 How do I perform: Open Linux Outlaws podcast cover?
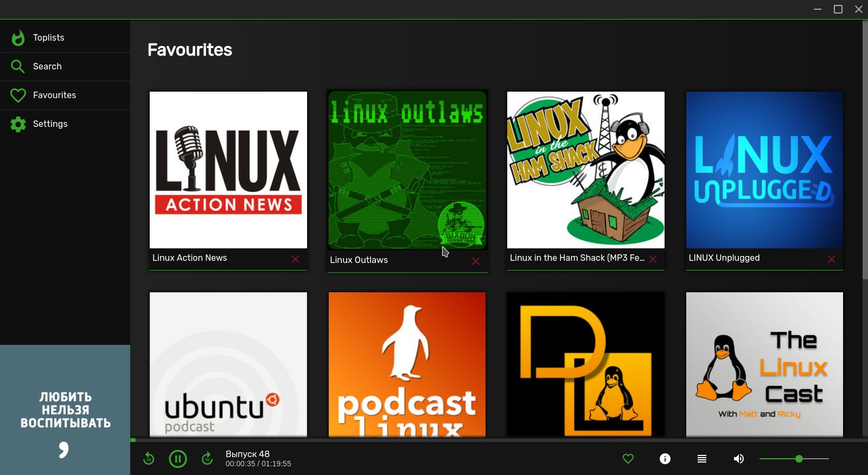point(407,170)
